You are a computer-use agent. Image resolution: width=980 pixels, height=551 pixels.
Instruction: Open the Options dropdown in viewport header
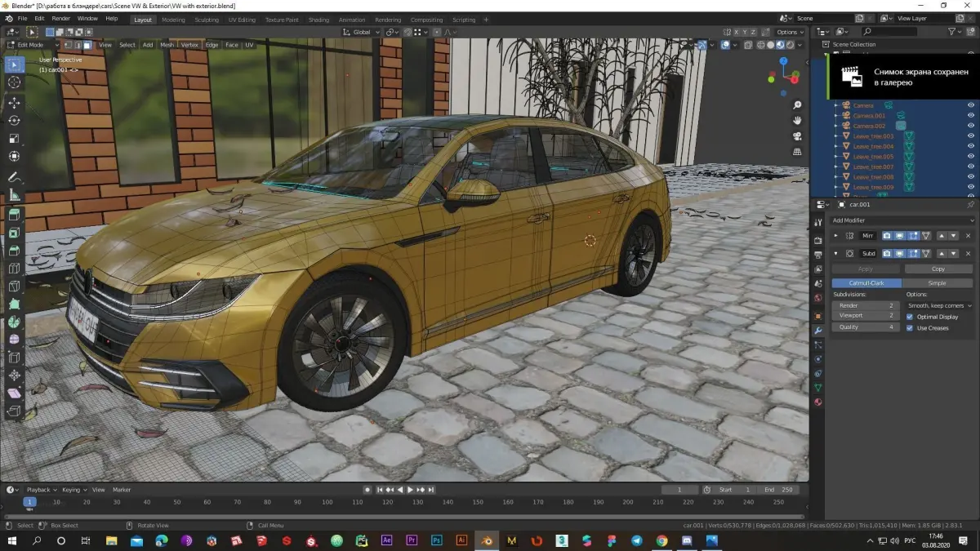pos(789,32)
